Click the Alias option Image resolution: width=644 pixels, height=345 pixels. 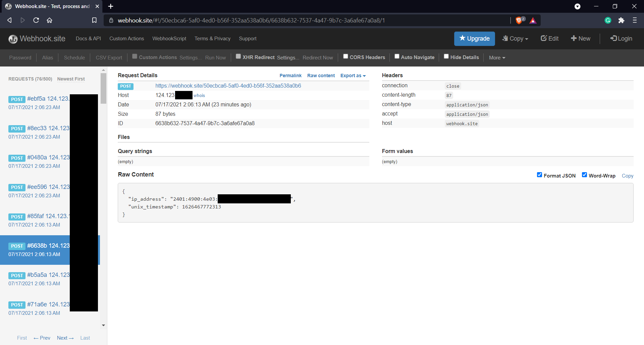(x=48, y=58)
